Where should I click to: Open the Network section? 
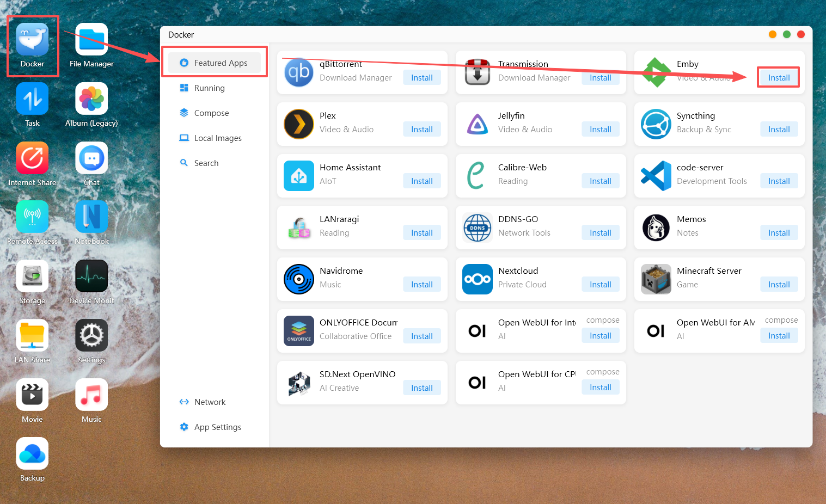pos(215,402)
